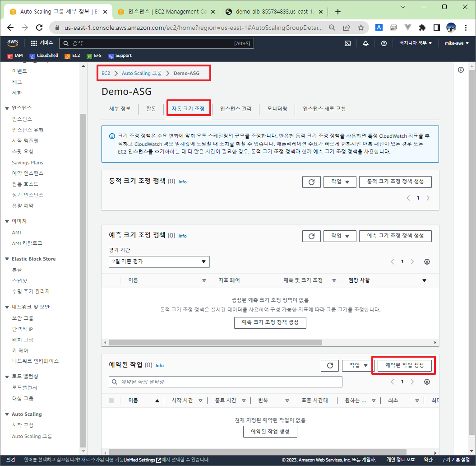The image size is (476, 466).
Task: Open the mike-aws account menu
Action: [456, 43]
